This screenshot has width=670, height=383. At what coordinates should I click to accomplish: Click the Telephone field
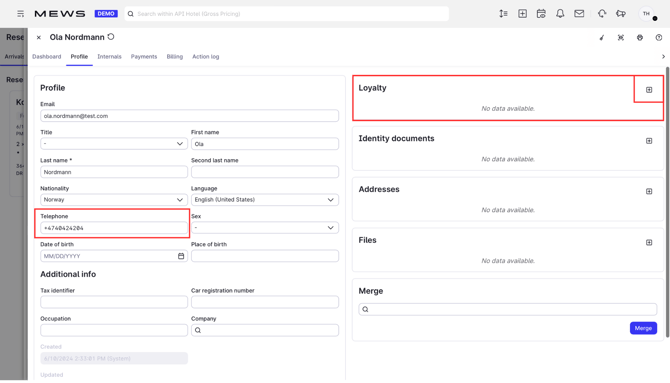pyautogui.click(x=114, y=228)
